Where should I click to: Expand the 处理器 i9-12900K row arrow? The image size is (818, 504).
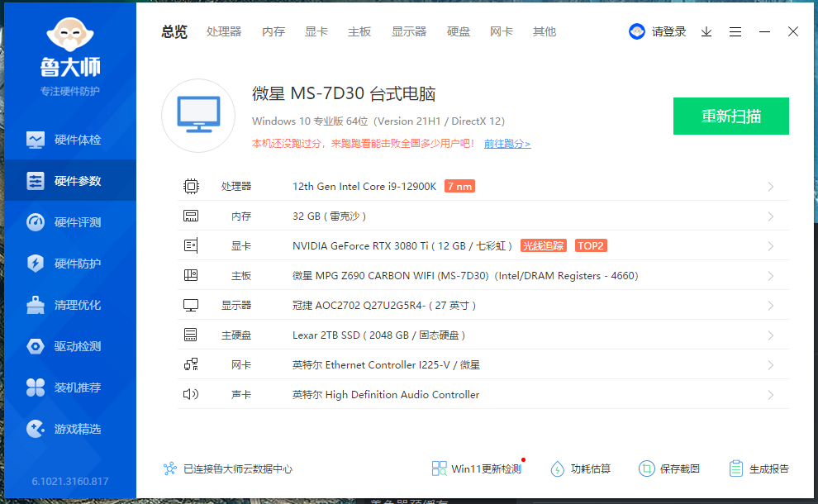(770, 187)
